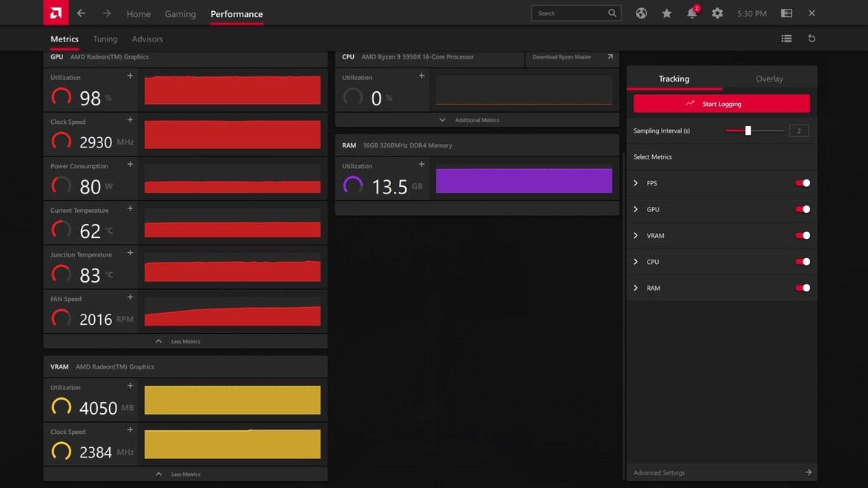Click the reset metrics icon
The image size is (868, 488).
(x=812, y=38)
